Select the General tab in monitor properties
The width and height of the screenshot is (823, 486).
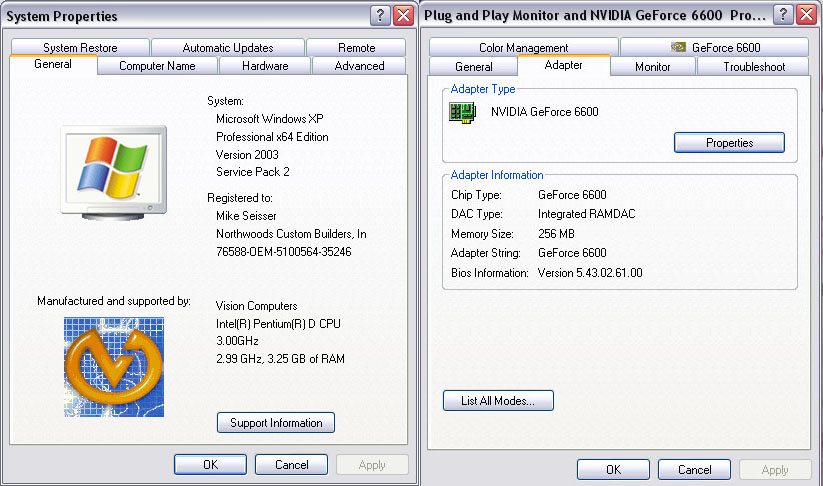coord(473,67)
